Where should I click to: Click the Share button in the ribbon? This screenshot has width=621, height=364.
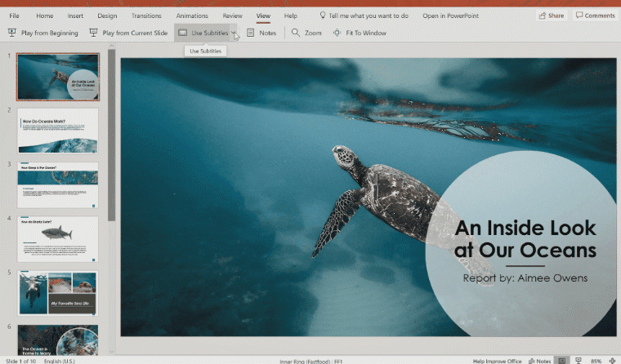[x=552, y=16]
